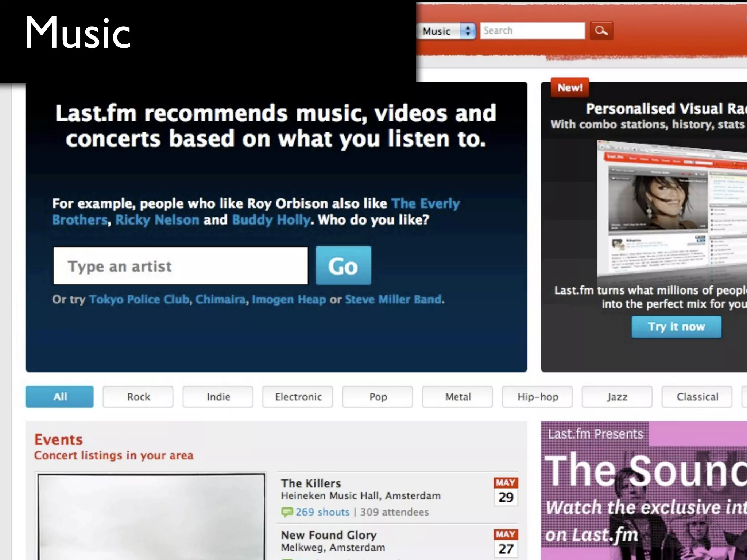
Task: Click the Events concert photo
Action: pyautogui.click(x=151, y=517)
